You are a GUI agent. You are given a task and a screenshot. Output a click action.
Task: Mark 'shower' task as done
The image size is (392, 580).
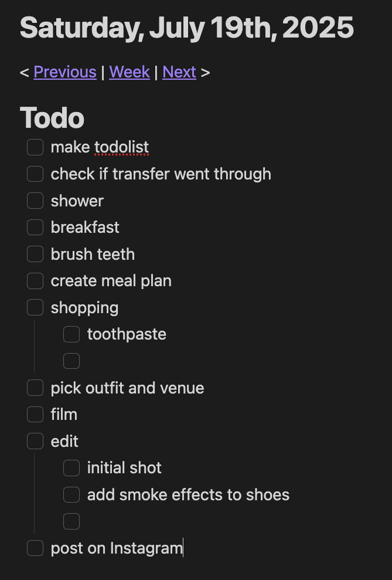35,201
